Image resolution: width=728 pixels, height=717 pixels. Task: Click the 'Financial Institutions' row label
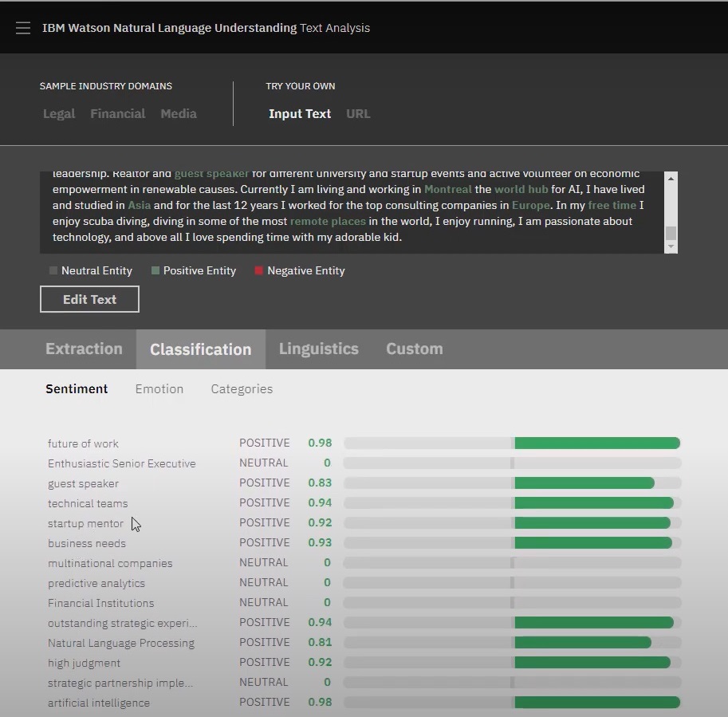[100, 603]
